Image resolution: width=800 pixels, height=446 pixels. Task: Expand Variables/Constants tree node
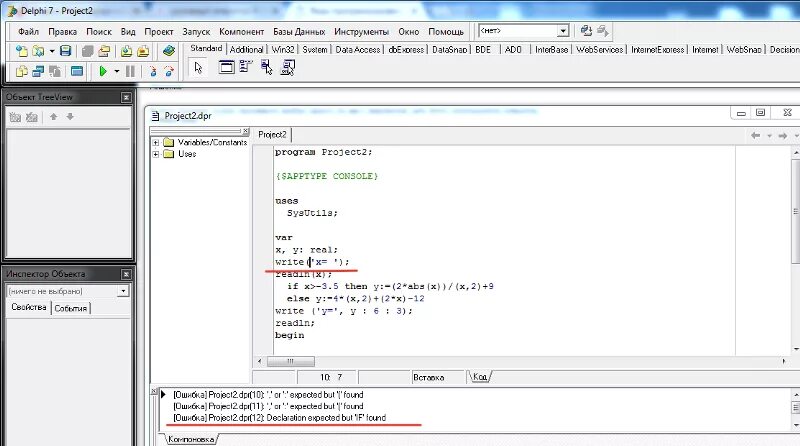click(x=156, y=143)
